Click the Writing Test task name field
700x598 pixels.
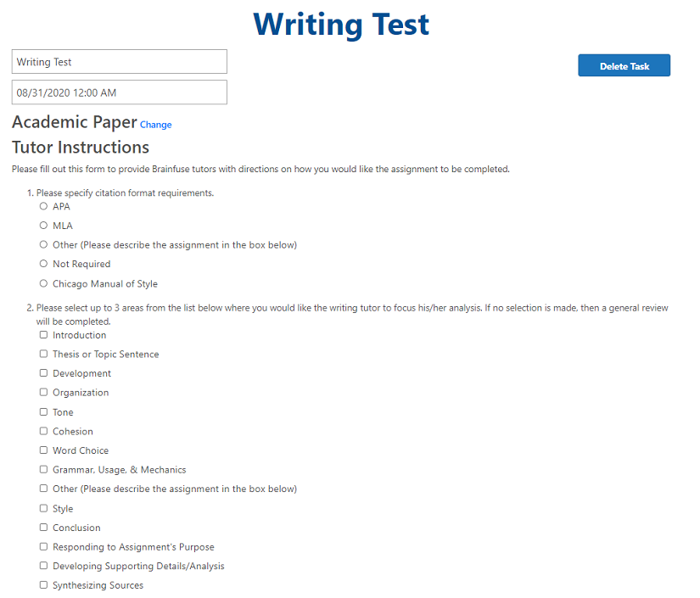pos(120,62)
